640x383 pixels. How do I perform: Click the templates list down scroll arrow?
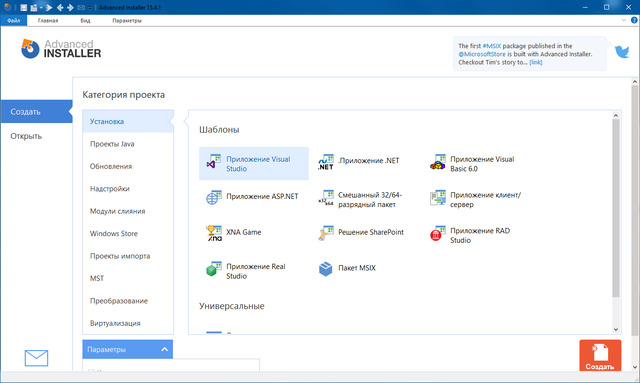616,330
